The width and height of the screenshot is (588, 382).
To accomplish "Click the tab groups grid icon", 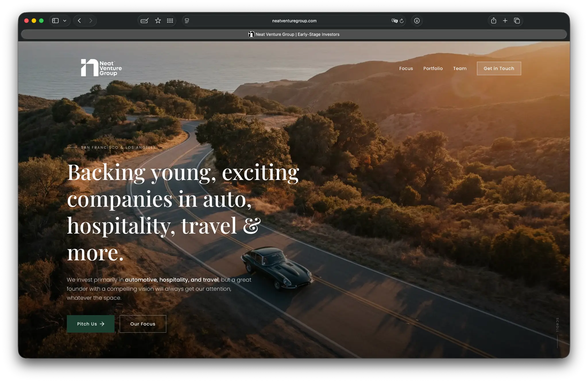I will tap(170, 20).
